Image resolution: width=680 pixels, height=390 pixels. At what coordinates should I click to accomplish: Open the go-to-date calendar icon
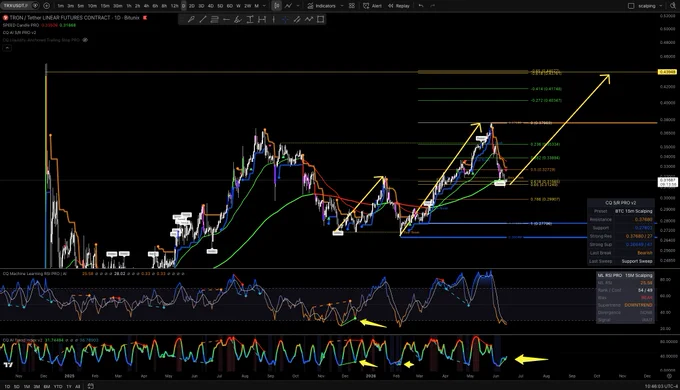91,386
